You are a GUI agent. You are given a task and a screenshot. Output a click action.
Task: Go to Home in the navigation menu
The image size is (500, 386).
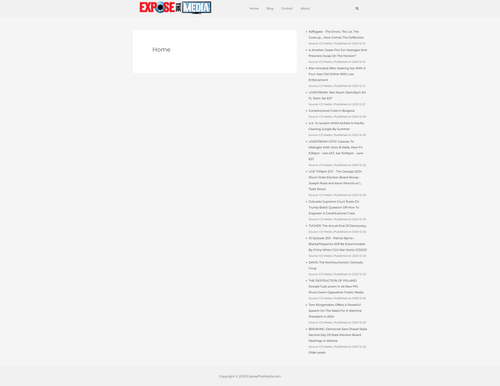point(254,9)
